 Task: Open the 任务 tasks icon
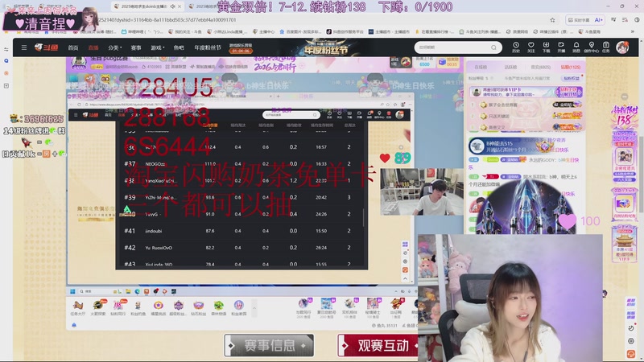(x=606, y=47)
